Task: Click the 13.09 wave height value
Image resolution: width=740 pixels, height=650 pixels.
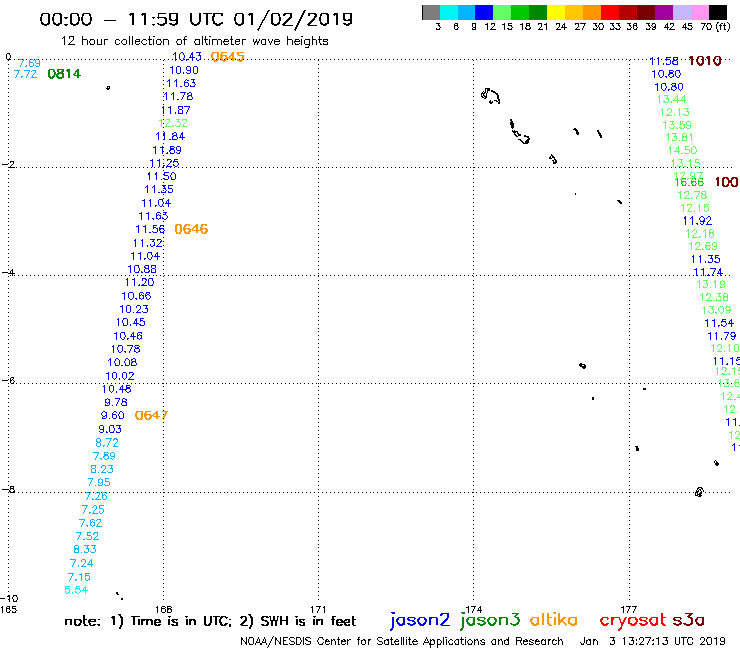Action: pyautogui.click(x=716, y=310)
